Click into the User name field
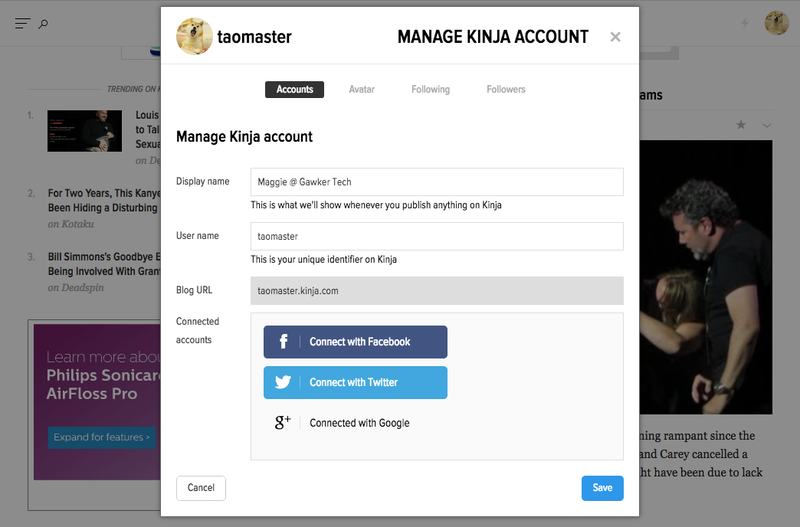Image resolution: width=800 pixels, height=527 pixels. 437,236
